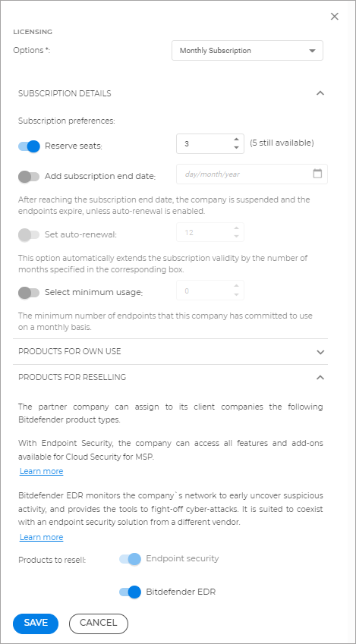The height and width of the screenshot is (644, 356).
Task: Open the Monthly Subscription options dropdown
Action: [247, 51]
